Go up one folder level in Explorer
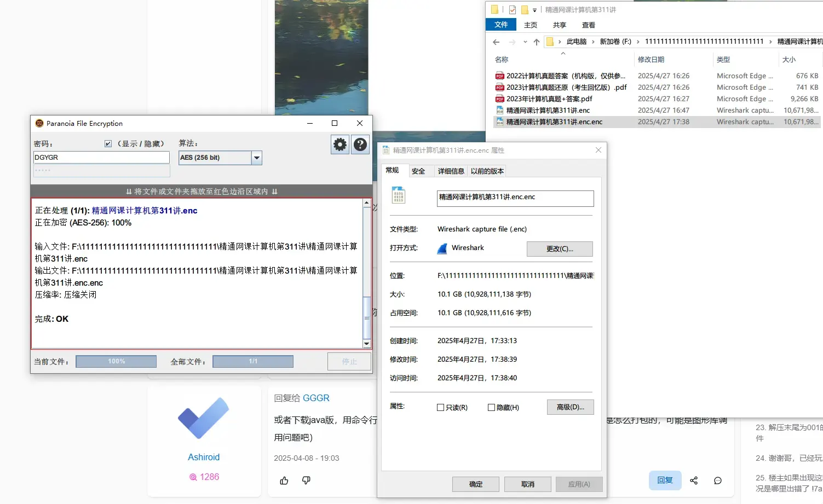The image size is (823, 504). coord(537,42)
